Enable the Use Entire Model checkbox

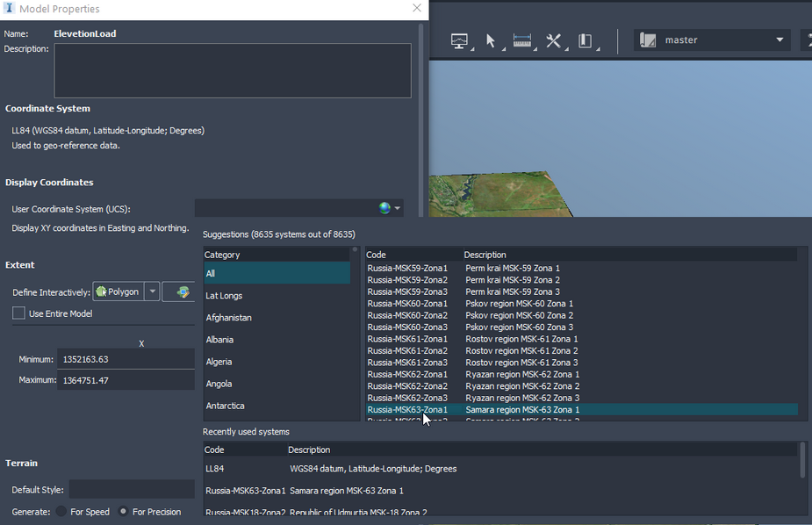[x=18, y=313]
